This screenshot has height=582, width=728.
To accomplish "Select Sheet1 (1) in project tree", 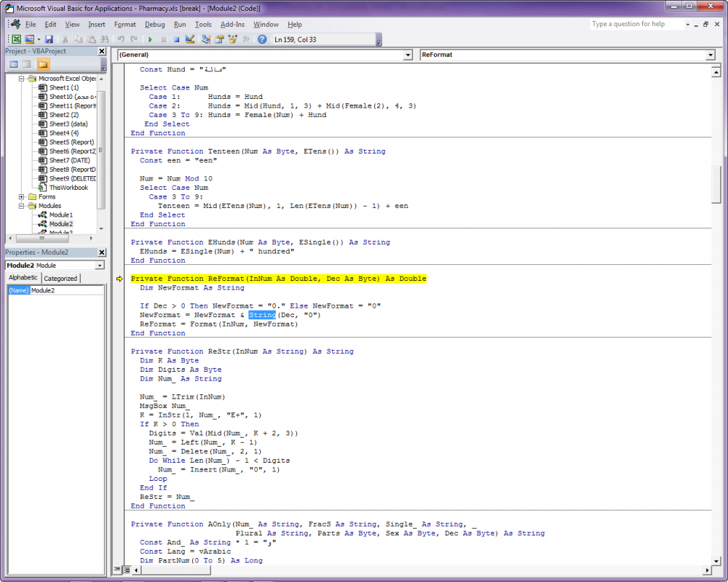I will (64, 88).
